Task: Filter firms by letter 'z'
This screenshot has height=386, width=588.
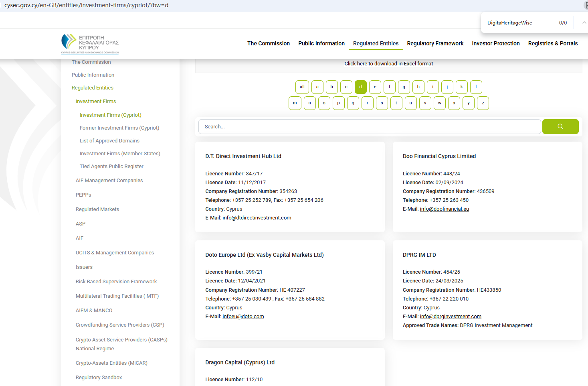Action: [483, 103]
